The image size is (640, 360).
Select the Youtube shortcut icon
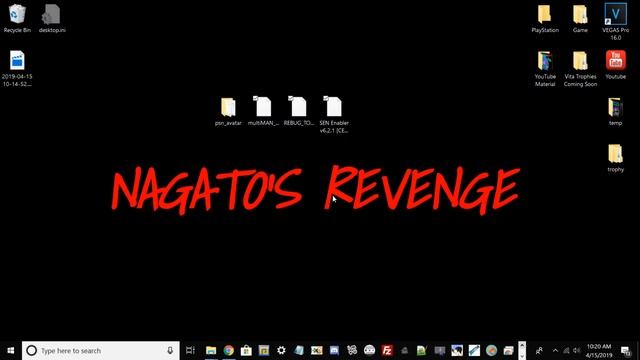(x=616, y=64)
